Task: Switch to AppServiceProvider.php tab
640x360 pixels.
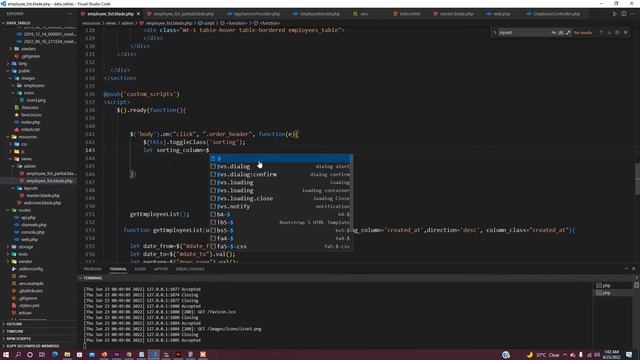Action: tap(257, 13)
